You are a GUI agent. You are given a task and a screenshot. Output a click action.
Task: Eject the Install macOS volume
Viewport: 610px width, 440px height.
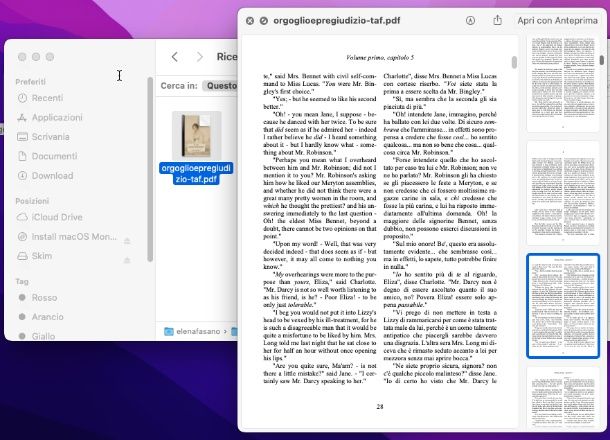[x=127, y=241]
